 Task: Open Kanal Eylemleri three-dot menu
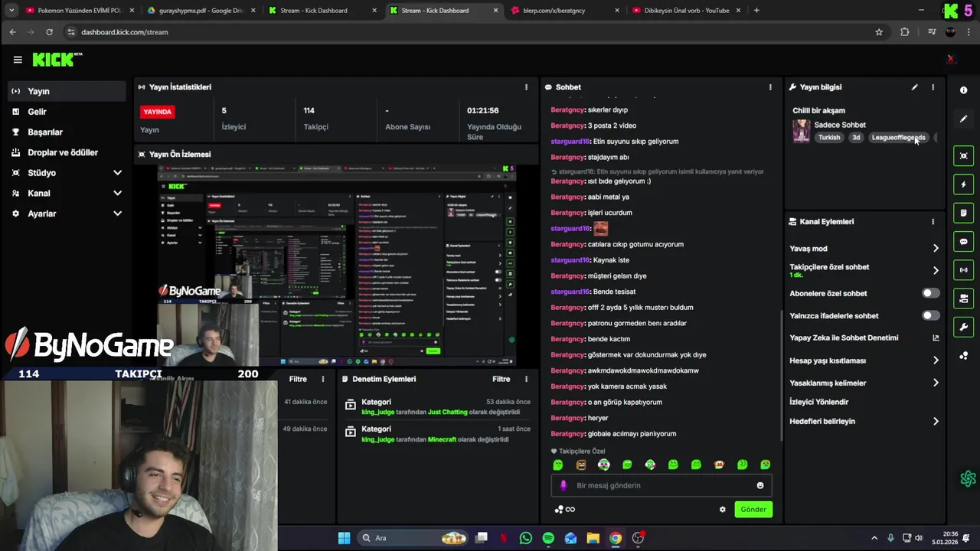[933, 222]
